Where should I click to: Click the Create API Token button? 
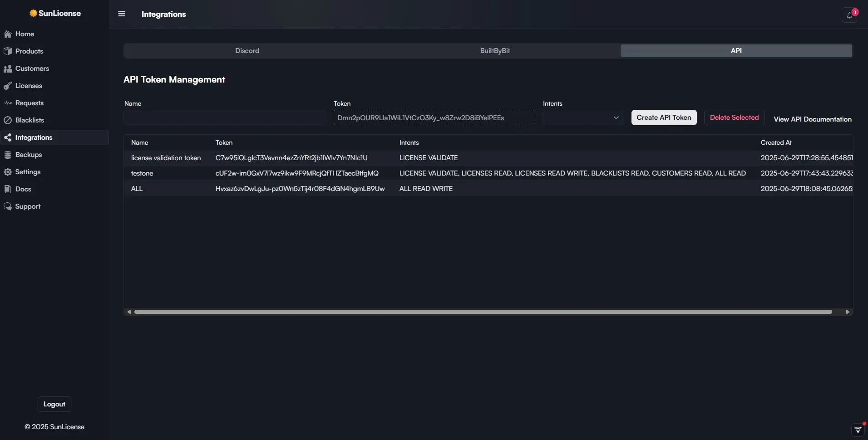coord(664,117)
